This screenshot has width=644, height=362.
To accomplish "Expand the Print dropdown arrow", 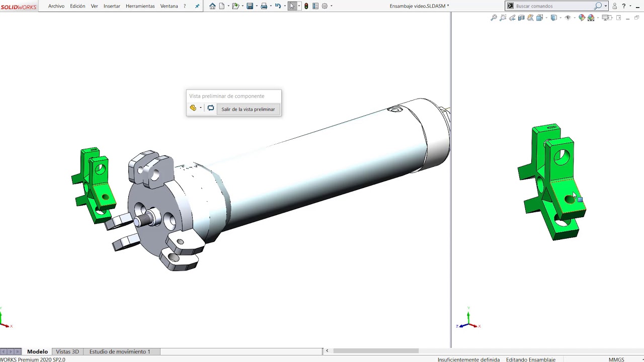I will 271,6.
